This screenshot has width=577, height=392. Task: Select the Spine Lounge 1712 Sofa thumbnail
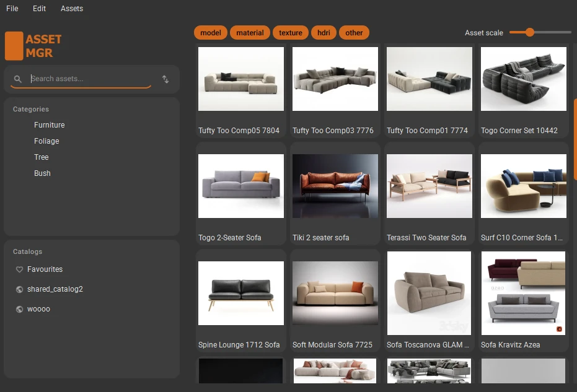241,293
